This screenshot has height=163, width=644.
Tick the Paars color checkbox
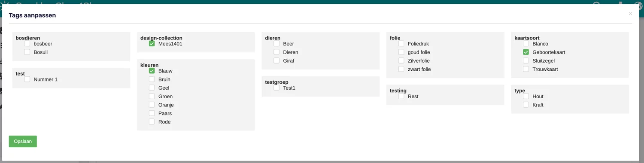152,113
